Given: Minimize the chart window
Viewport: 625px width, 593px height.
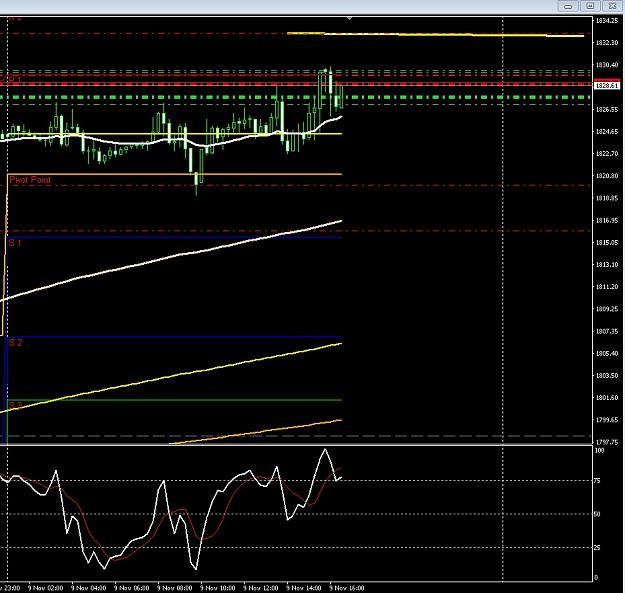Looking at the screenshot, I should coord(568,6).
